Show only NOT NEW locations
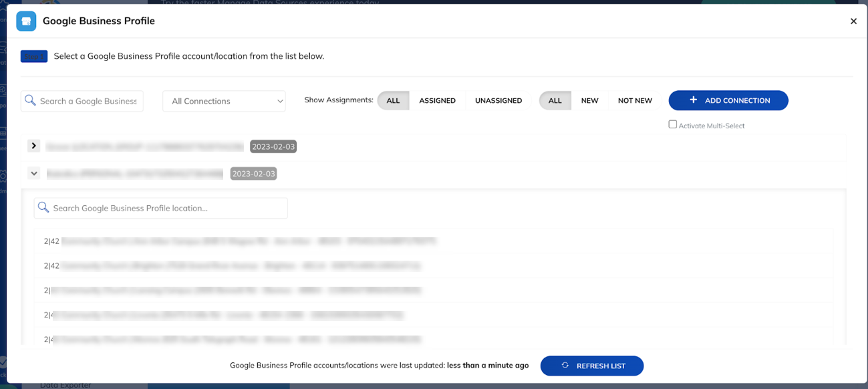 [635, 101]
